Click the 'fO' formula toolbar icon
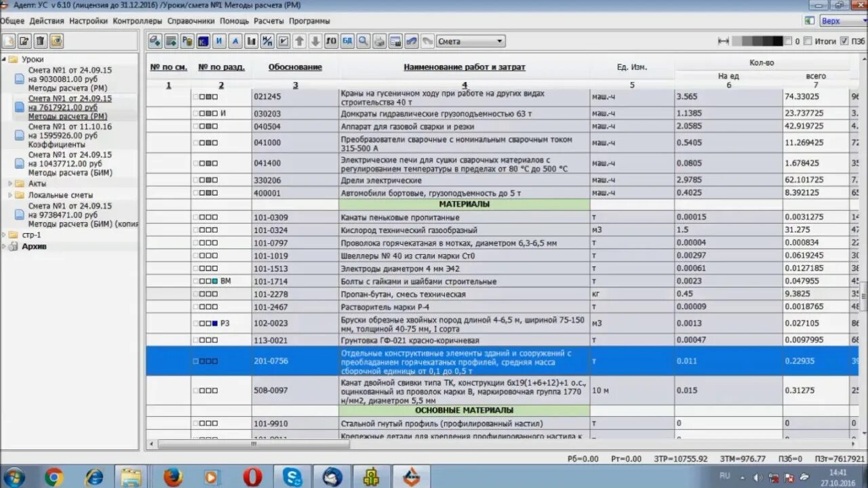The image size is (868, 488). point(332,41)
